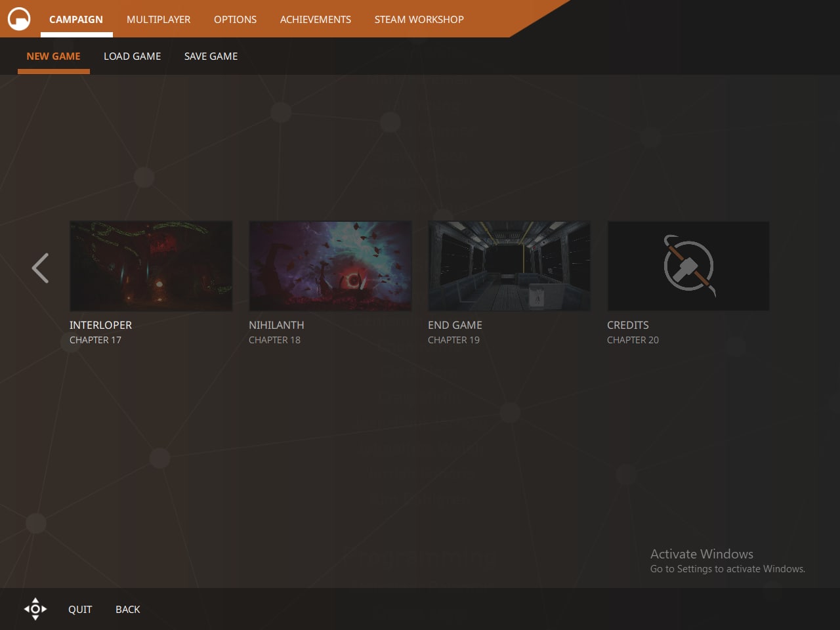Switch to the Load Game sub-tab
The height and width of the screenshot is (630, 840).
coord(132,56)
